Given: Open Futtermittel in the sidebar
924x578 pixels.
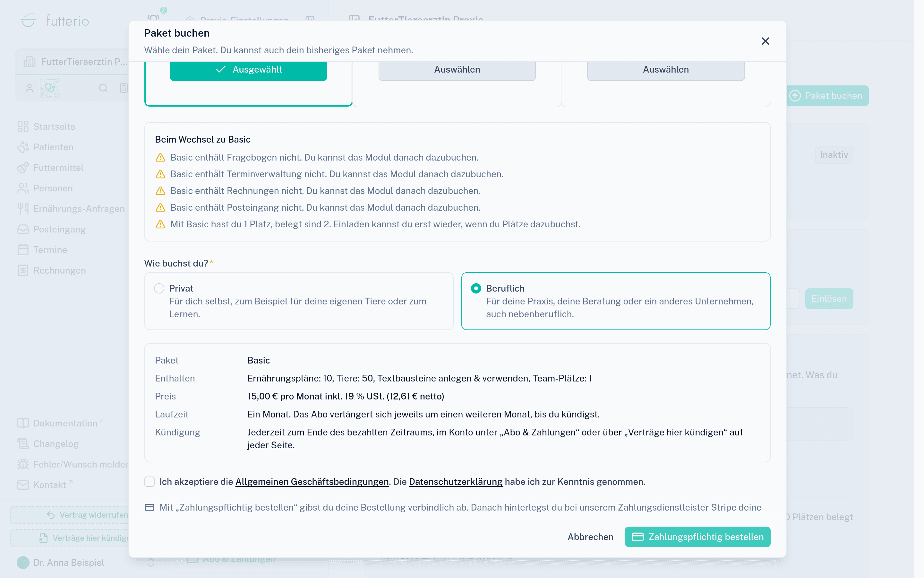Looking at the screenshot, I should point(58,168).
